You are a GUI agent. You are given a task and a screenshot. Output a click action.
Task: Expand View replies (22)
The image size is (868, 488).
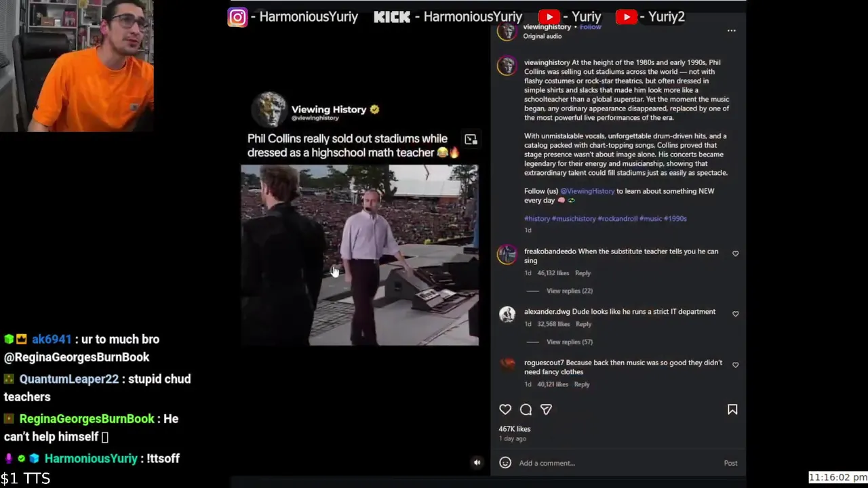pos(569,291)
